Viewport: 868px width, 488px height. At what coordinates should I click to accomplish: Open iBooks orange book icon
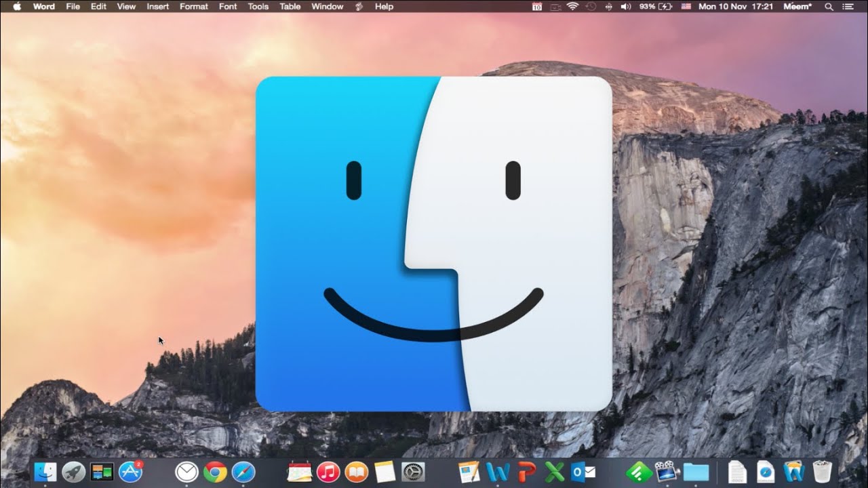[356, 472]
